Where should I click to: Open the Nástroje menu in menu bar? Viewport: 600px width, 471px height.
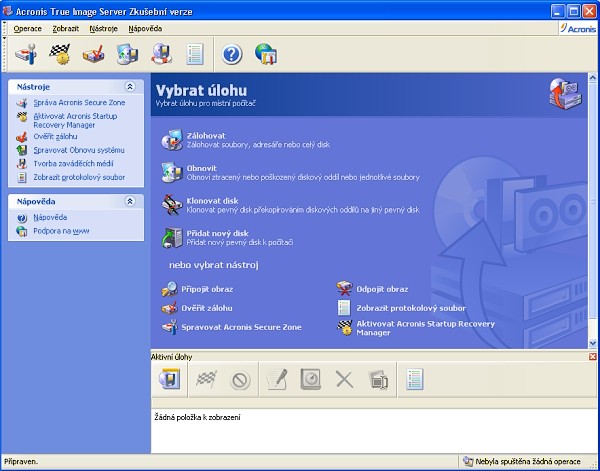point(105,29)
